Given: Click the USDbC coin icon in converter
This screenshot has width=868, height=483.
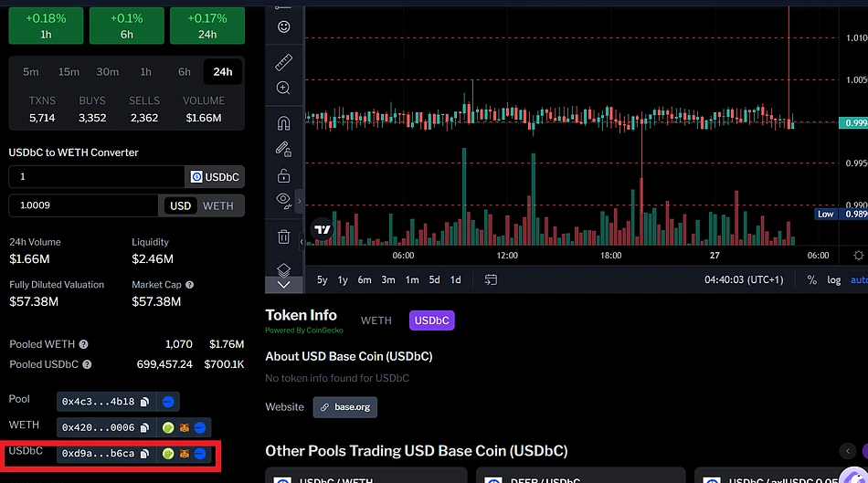Looking at the screenshot, I should pyautogui.click(x=196, y=176).
